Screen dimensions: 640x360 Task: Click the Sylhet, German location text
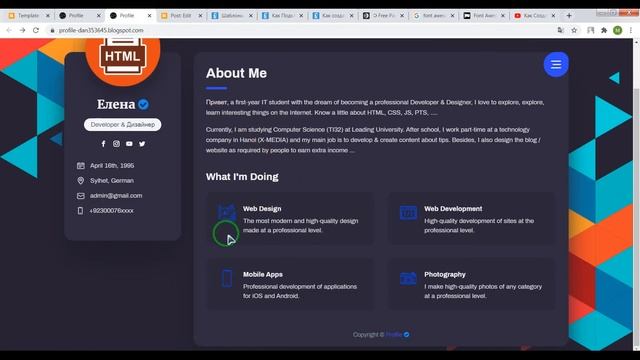(112, 181)
